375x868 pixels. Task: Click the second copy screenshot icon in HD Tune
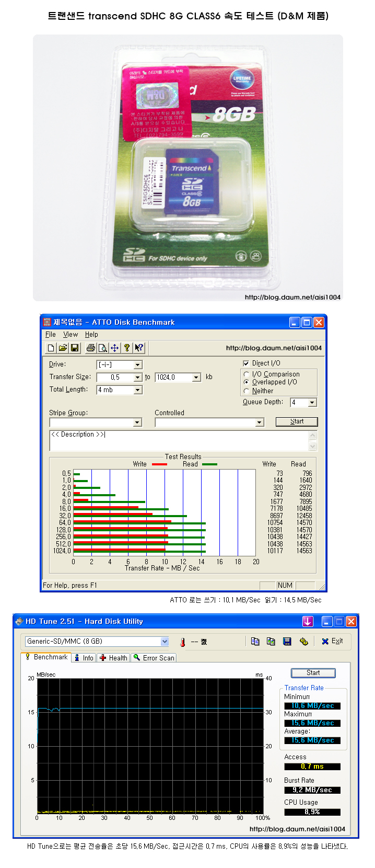click(x=271, y=642)
